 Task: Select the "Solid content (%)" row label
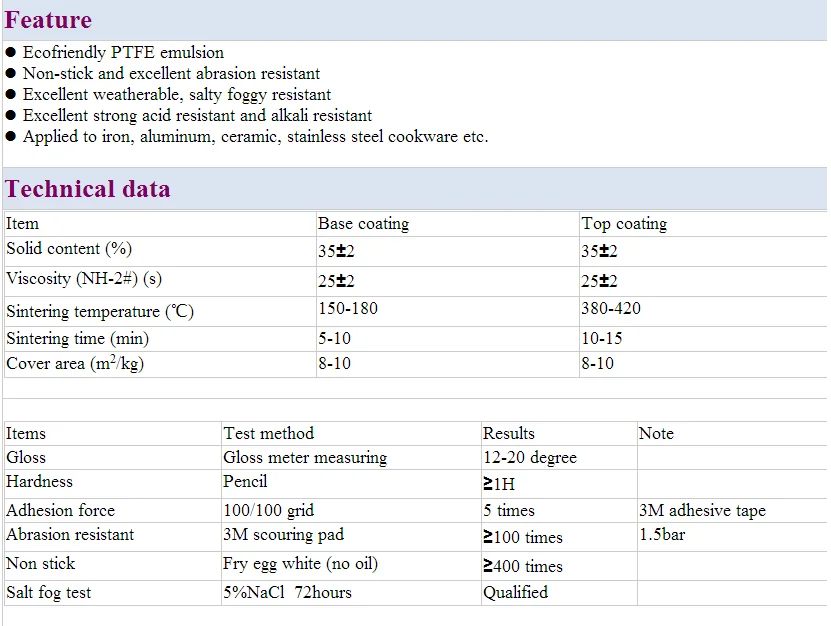click(x=69, y=249)
